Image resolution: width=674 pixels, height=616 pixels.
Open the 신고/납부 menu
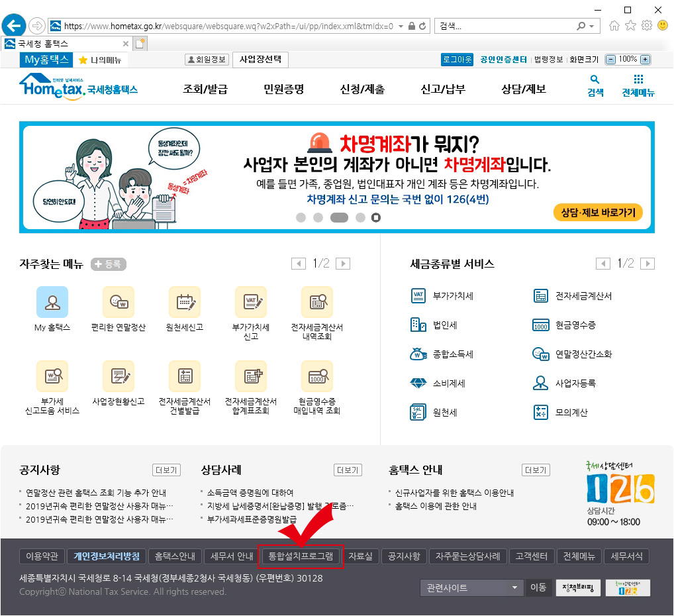442,87
